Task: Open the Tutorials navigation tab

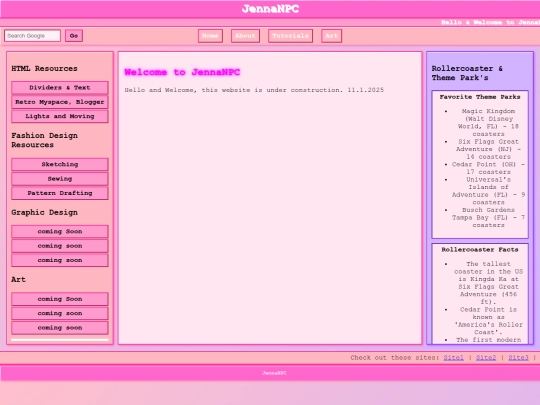Action: click(290, 36)
